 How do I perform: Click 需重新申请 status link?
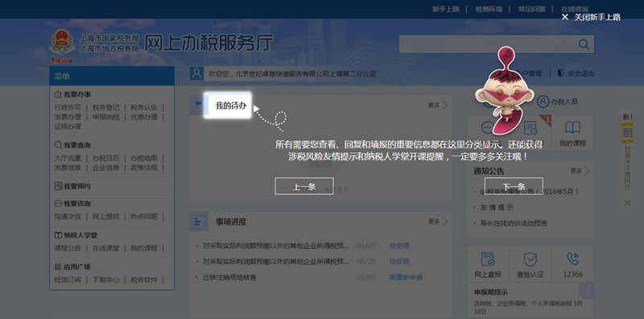pos(406,277)
